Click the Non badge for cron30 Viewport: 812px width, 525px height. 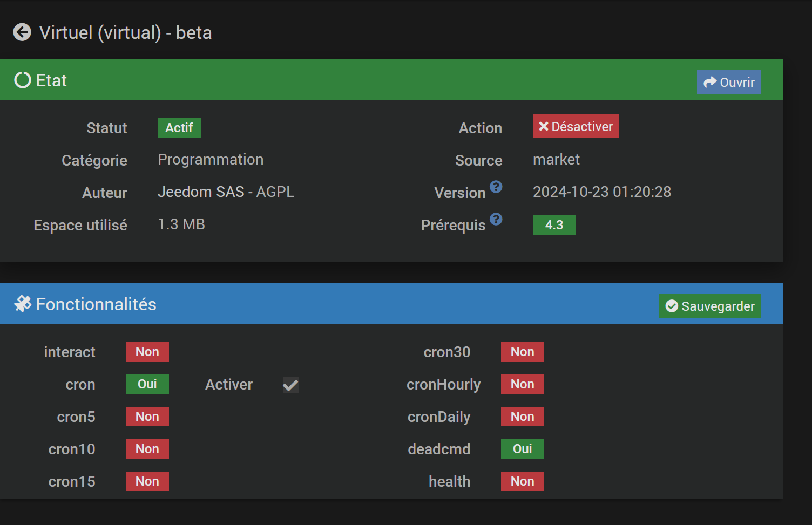(x=523, y=352)
